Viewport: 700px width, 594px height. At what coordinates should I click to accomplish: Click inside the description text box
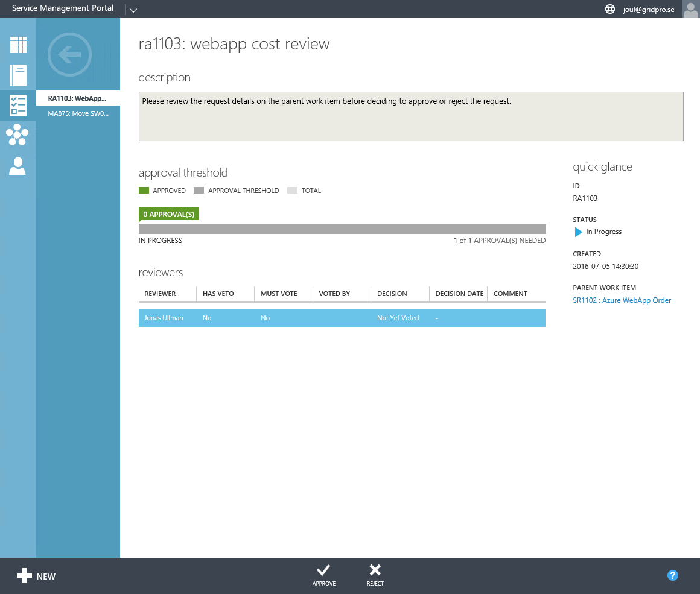pos(411,116)
